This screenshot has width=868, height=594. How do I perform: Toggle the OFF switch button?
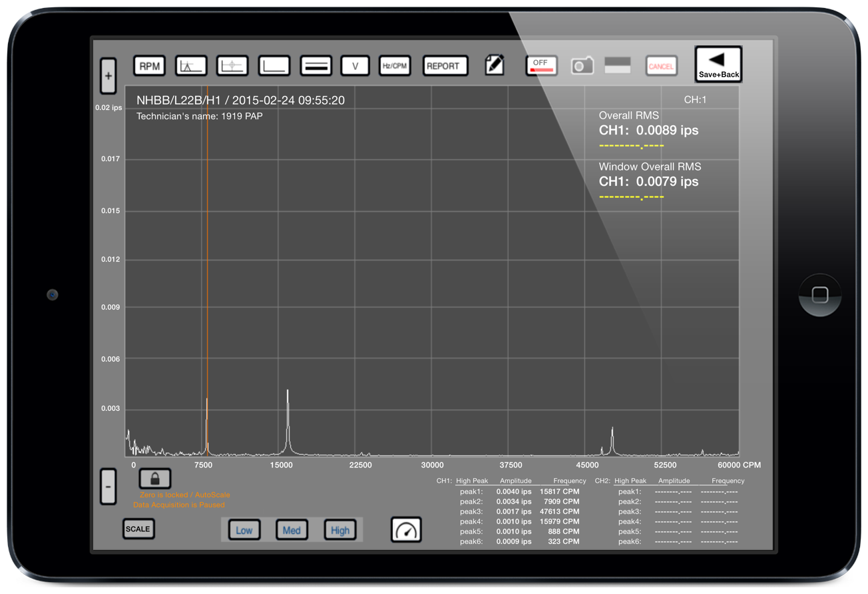pyautogui.click(x=541, y=65)
